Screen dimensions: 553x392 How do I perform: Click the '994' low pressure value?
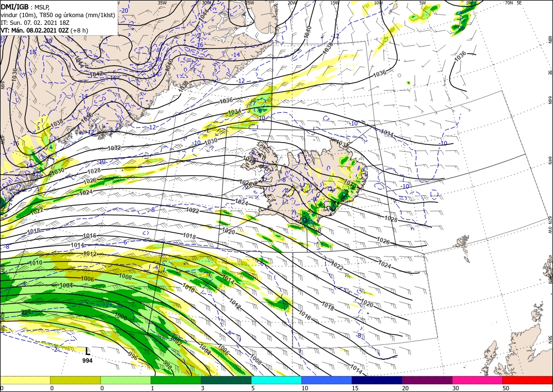coord(87,360)
